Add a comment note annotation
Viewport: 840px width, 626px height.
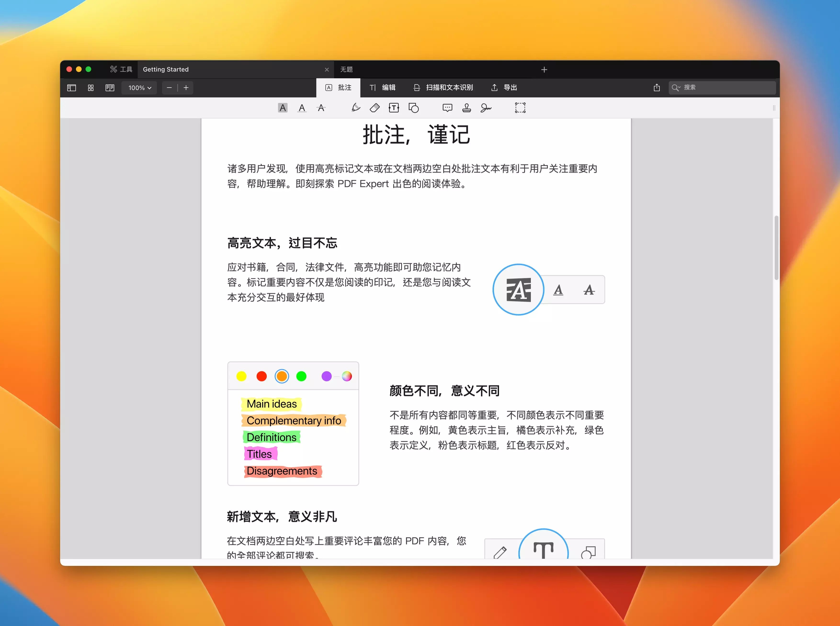point(448,108)
